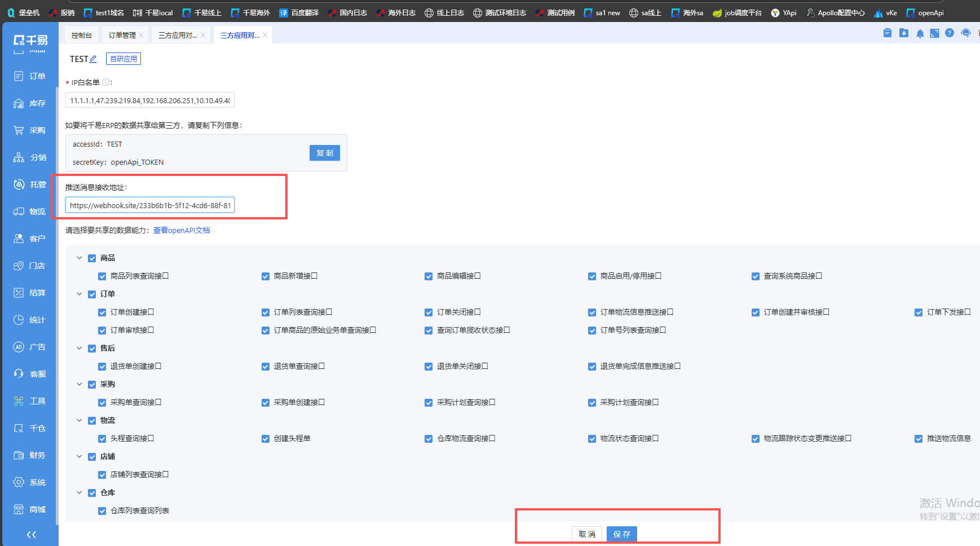
Task: Toggle fullscreen with the expand icon
Action: coord(934,33)
